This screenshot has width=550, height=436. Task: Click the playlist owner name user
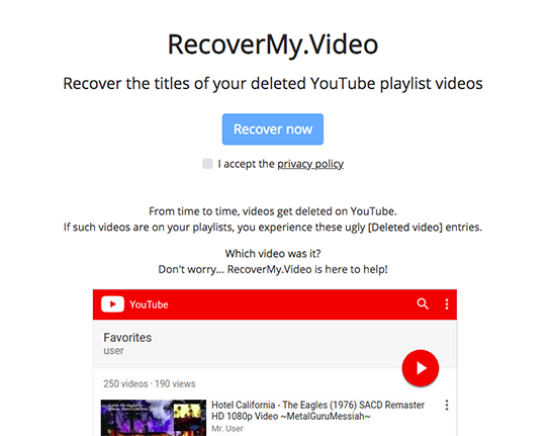coord(113,351)
